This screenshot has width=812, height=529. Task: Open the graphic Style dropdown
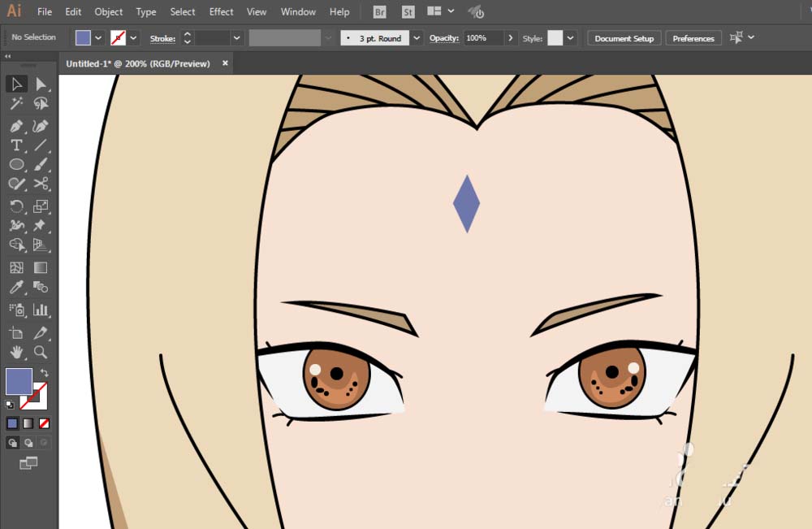pyautogui.click(x=570, y=38)
